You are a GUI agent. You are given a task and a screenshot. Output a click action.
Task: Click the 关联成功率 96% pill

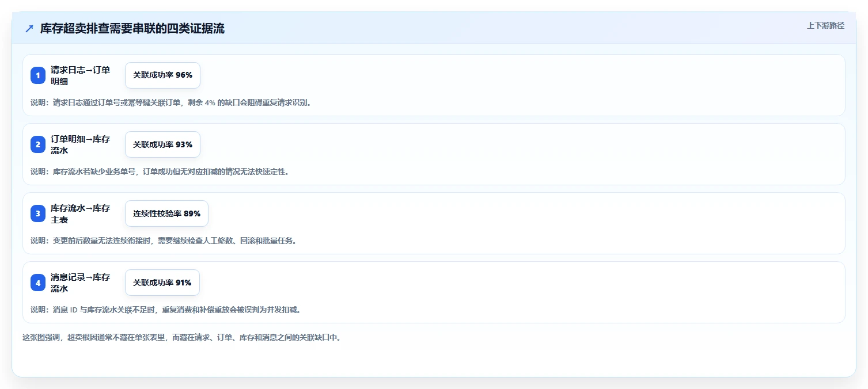(x=162, y=75)
